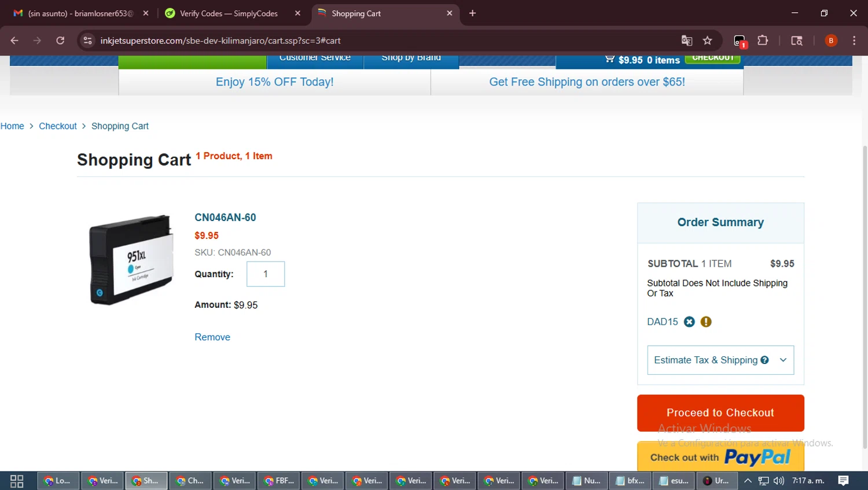Click the browser forward arrow
This screenshot has height=490, width=868.
click(x=37, y=40)
